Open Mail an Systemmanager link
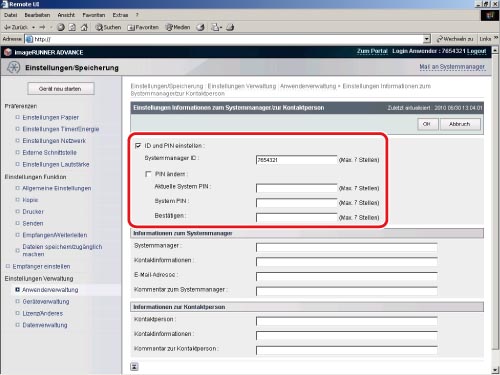 pyautogui.click(x=452, y=67)
